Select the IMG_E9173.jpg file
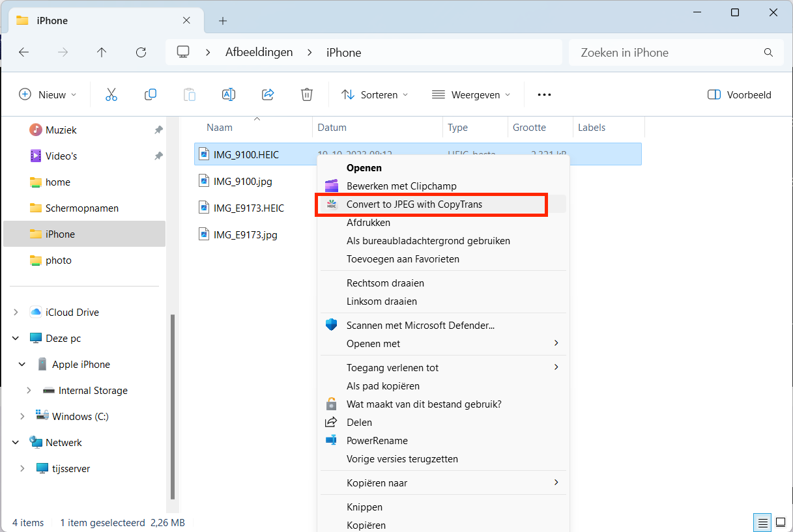 (245, 234)
